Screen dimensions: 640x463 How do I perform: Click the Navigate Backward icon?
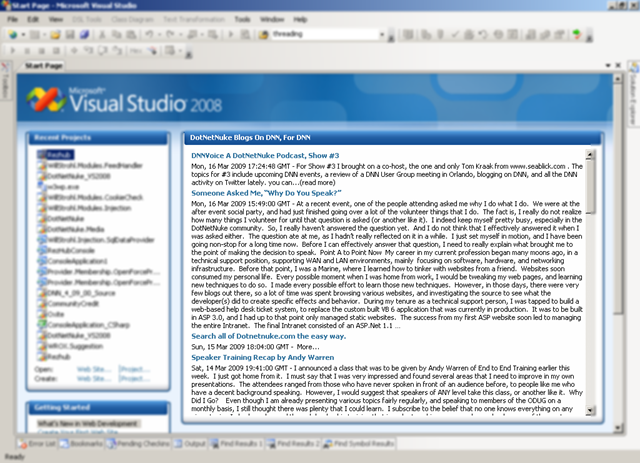(x=192, y=35)
